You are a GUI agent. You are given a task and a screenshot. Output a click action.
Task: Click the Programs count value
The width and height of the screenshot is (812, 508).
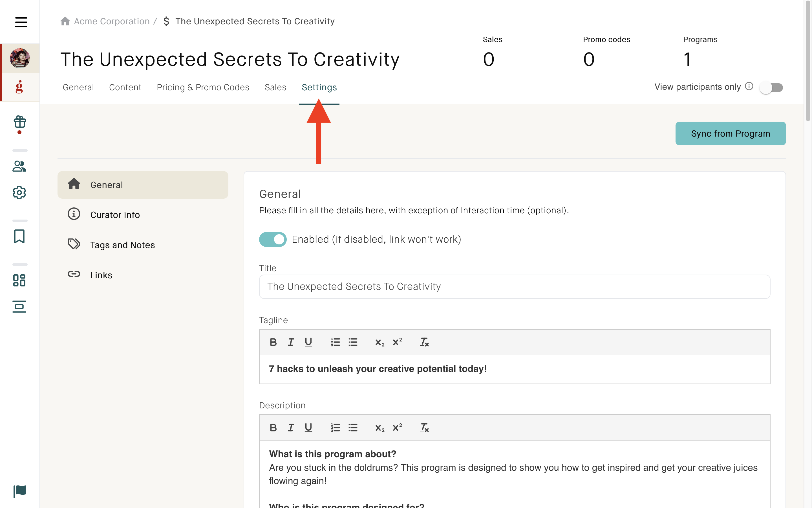687,60
